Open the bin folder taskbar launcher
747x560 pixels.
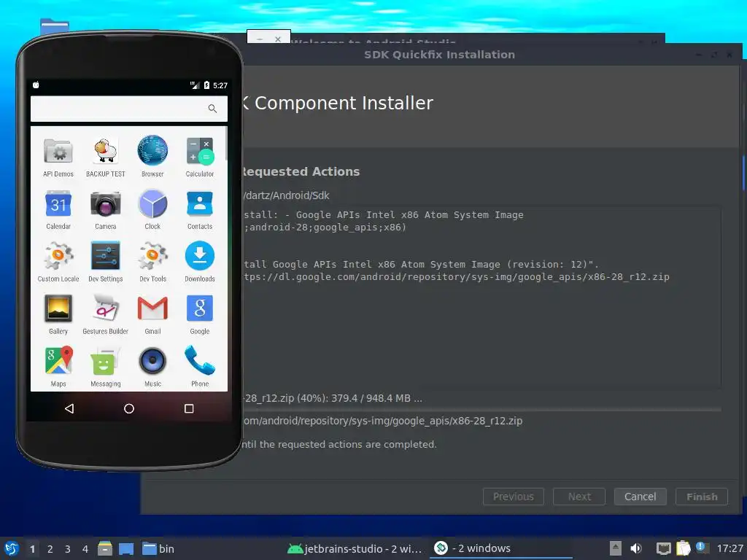[x=158, y=549]
